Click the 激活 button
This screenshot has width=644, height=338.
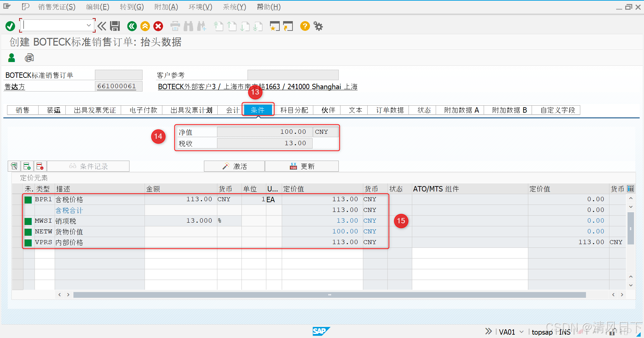(234, 166)
